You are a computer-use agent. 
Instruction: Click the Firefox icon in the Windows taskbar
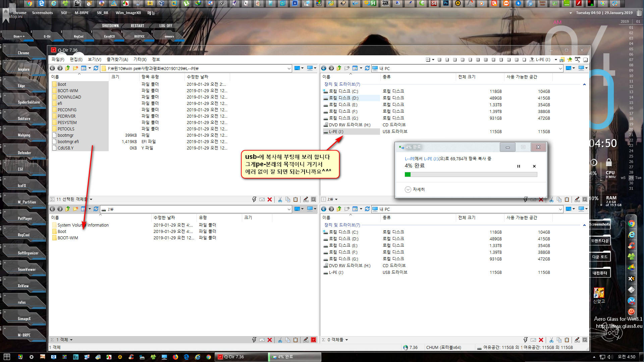[x=175, y=357]
